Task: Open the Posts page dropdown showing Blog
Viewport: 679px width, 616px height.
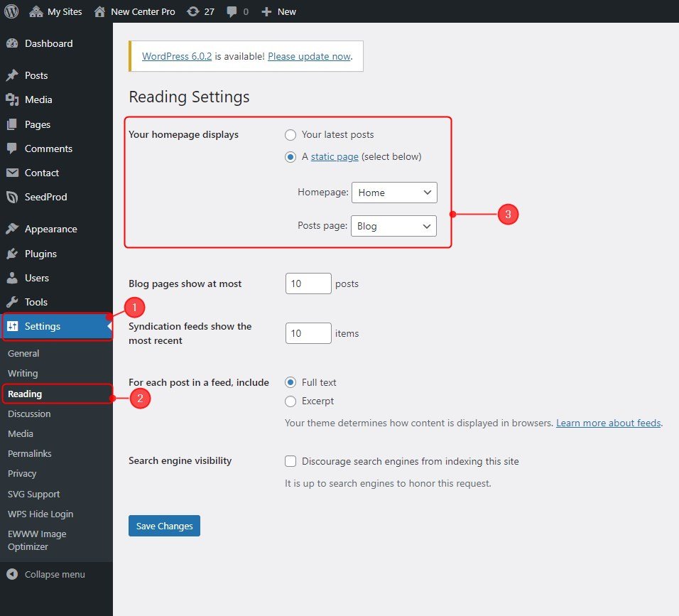Action: point(393,226)
